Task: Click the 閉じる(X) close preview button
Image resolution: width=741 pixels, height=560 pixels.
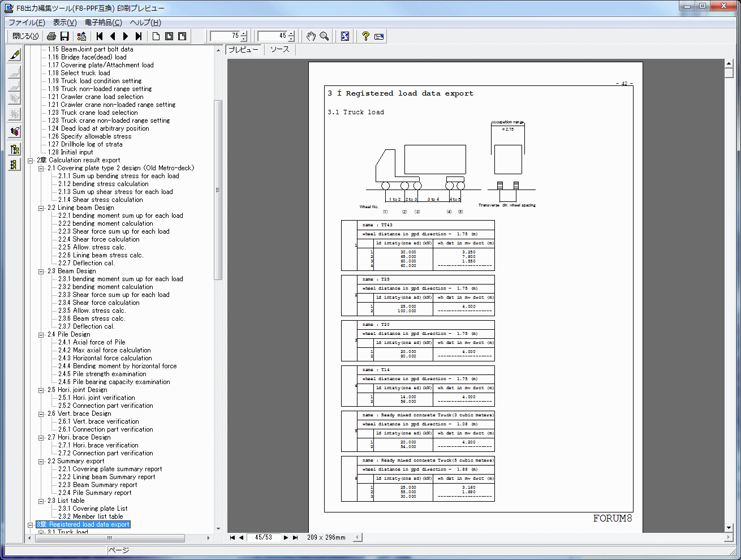Action: pos(25,36)
